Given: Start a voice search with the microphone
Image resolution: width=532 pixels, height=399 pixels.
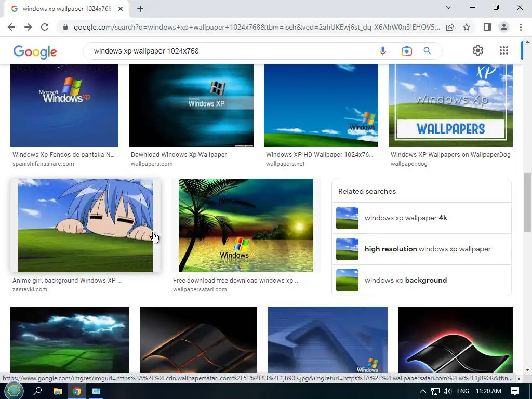Looking at the screenshot, I should (x=383, y=51).
